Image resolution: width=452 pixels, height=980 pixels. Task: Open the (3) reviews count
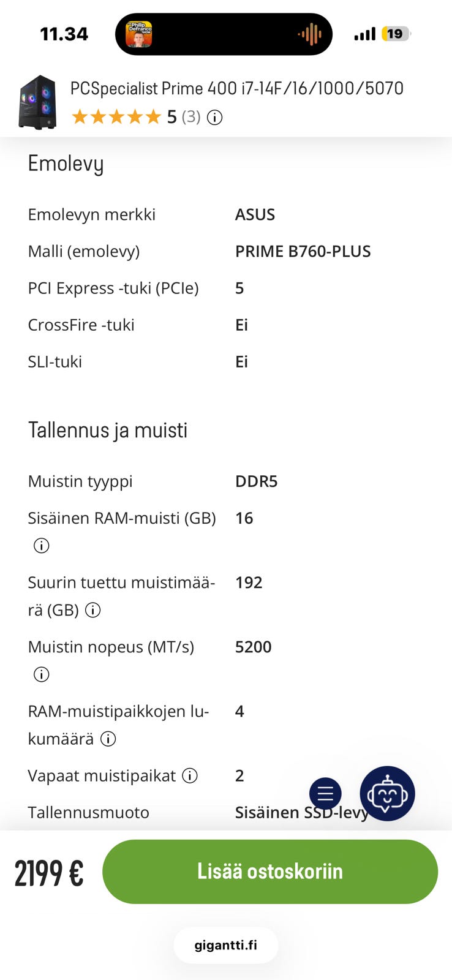[191, 117]
